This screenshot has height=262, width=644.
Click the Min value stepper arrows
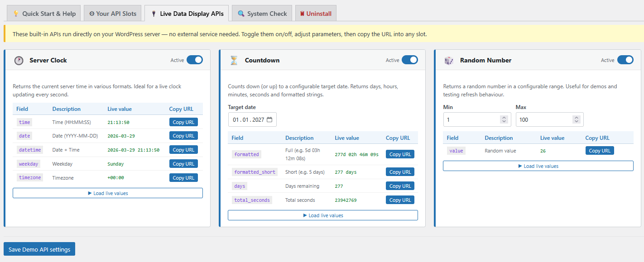[504, 119]
